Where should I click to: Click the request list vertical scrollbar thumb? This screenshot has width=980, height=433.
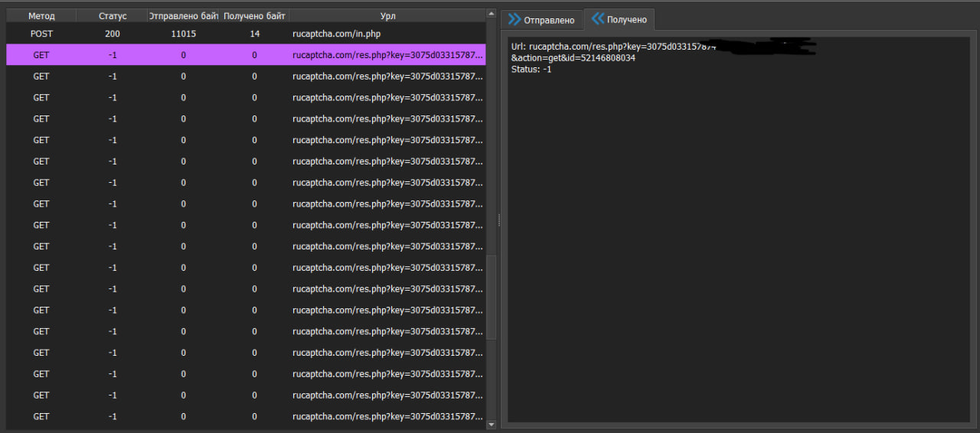492,298
